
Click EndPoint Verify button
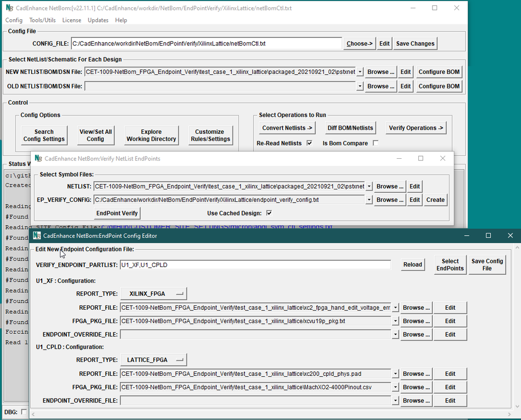coord(117,213)
